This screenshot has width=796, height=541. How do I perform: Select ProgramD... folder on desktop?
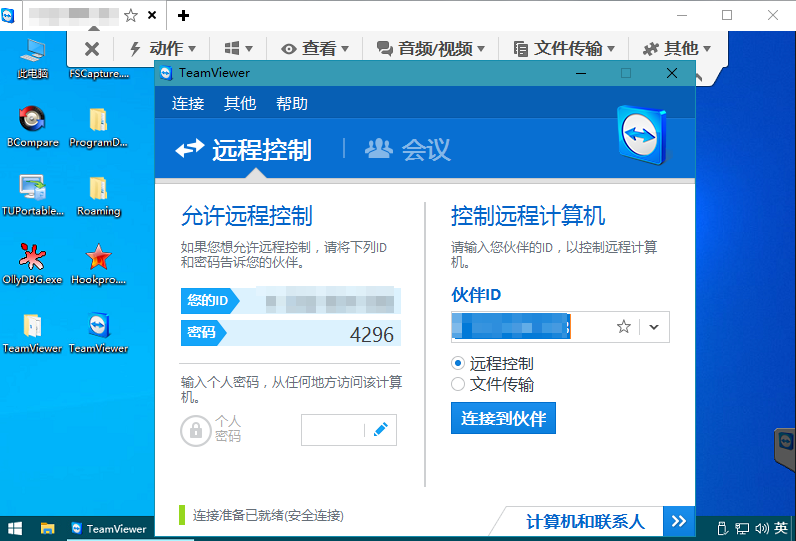[x=98, y=127]
